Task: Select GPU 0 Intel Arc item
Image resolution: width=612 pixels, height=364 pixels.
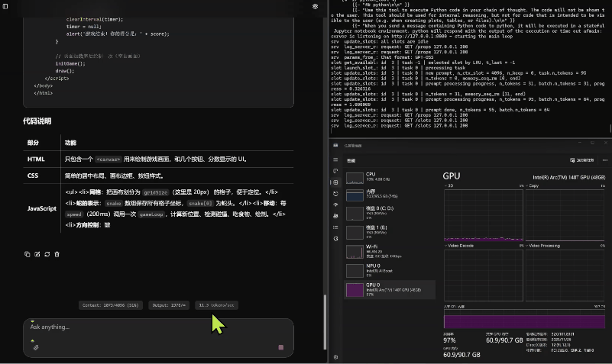Action: click(x=390, y=289)
